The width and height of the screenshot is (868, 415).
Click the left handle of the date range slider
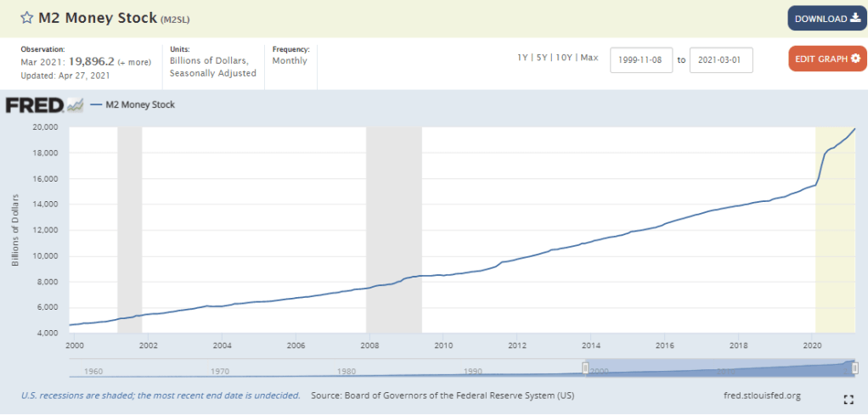coord(585,367)
